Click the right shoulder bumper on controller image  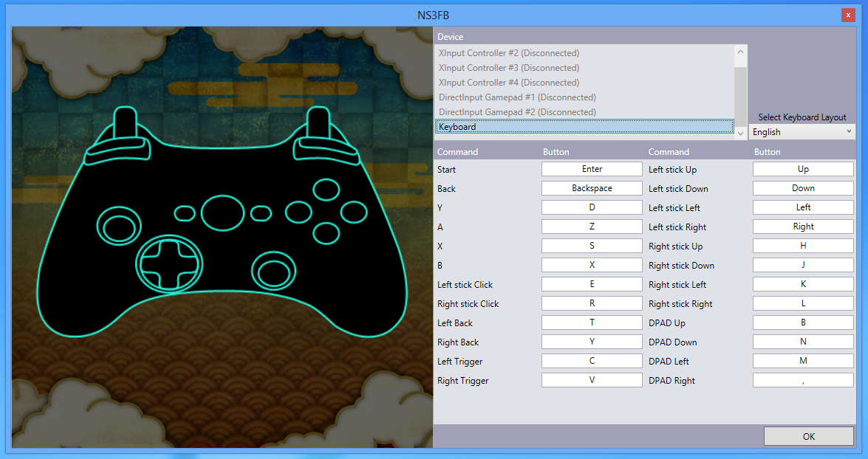coord(327,151)
